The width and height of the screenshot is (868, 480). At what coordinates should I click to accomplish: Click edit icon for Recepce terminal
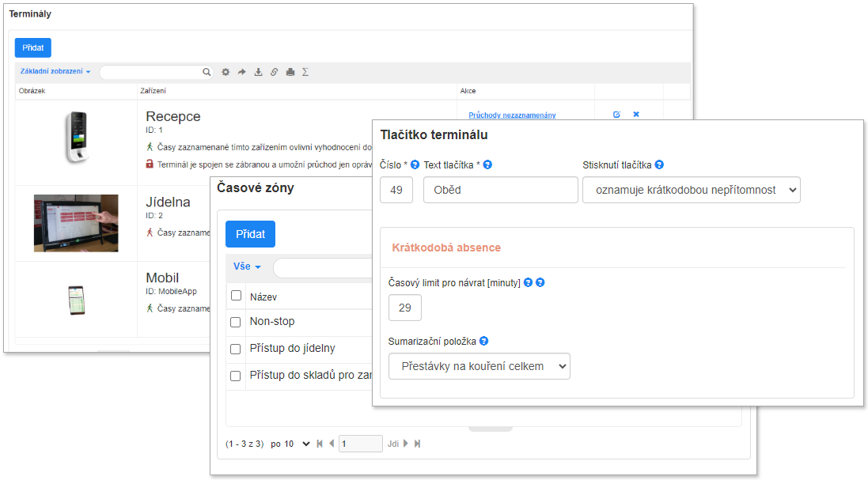(616, 115)
